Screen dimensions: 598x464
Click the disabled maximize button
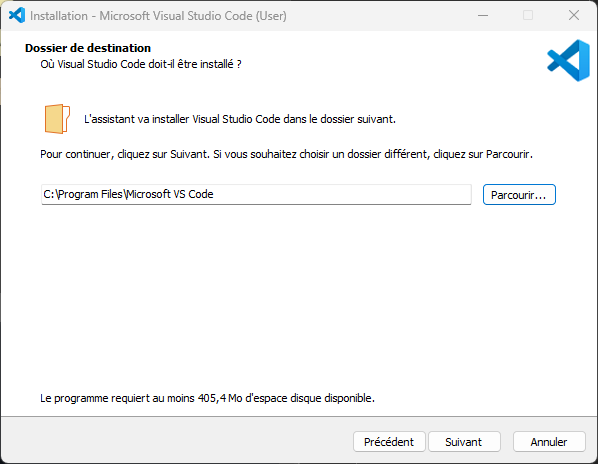pyautogui.click(x=528, y=16)
